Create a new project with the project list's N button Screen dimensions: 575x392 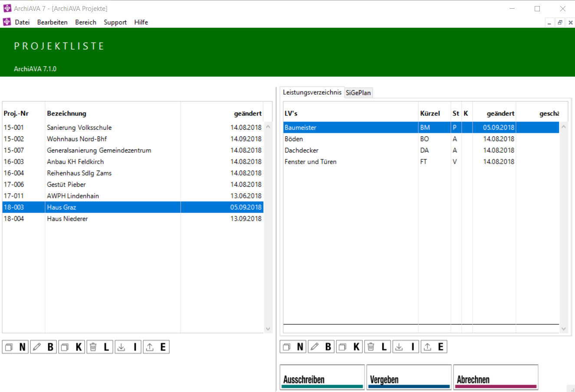15,347
